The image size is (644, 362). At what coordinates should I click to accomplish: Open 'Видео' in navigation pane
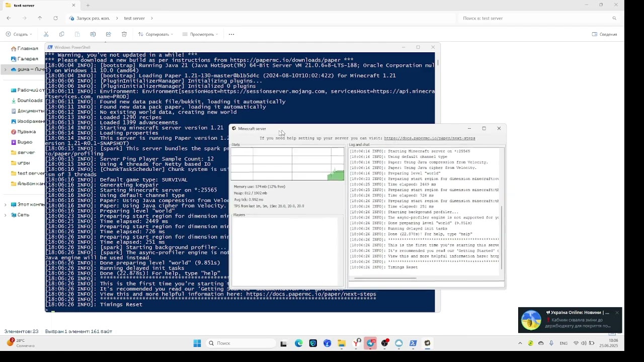22,142
